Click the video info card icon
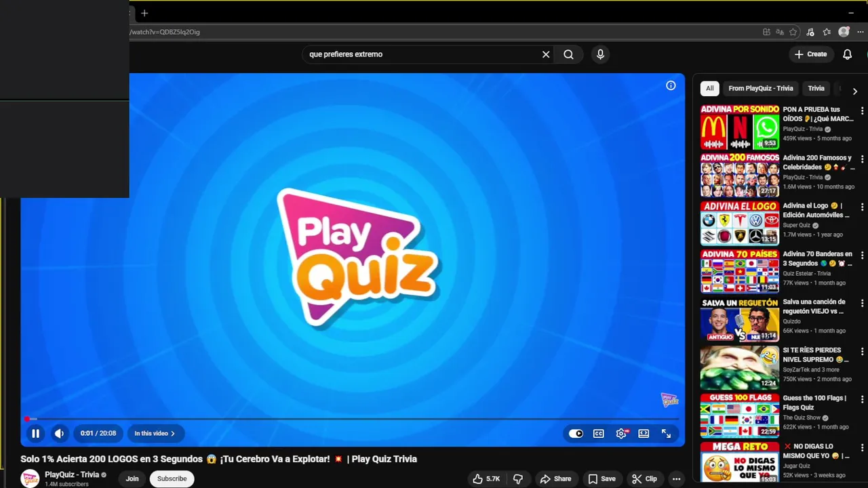Viewport: 868px width, 488px height. click(671, 85)
